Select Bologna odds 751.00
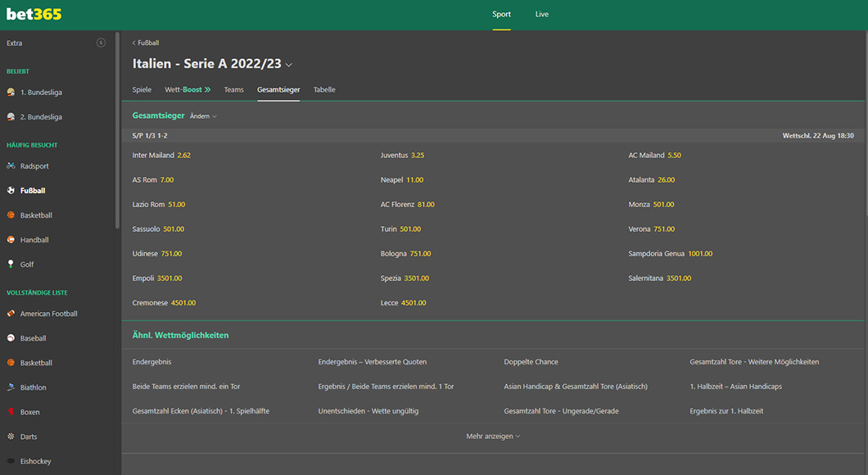 420,254
